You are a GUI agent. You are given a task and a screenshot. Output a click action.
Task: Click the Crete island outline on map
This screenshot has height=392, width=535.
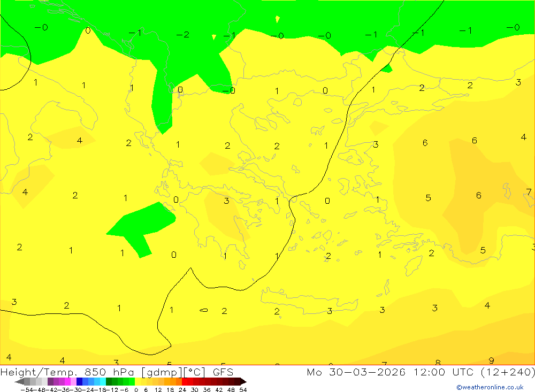[309, 302]
